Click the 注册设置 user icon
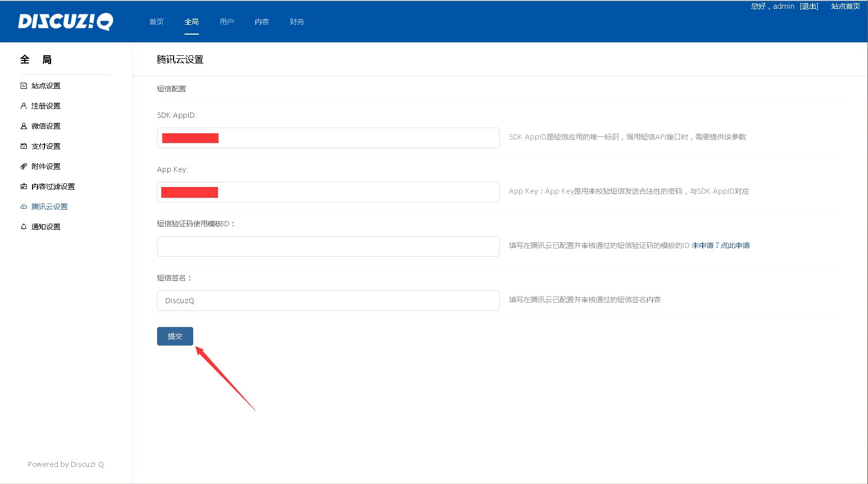Image resolution: width=868 pixels, height=484 pixels. (23, 106)
